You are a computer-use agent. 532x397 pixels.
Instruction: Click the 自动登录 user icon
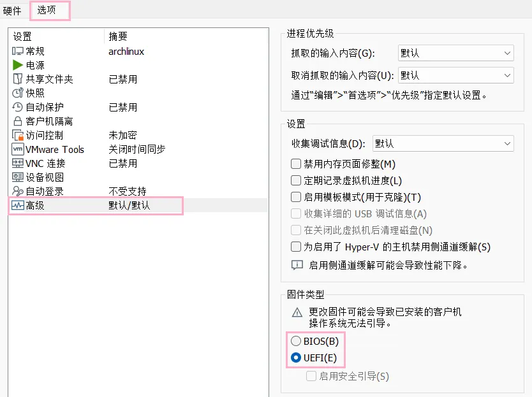pyautogui.click(x=18, y=191)
